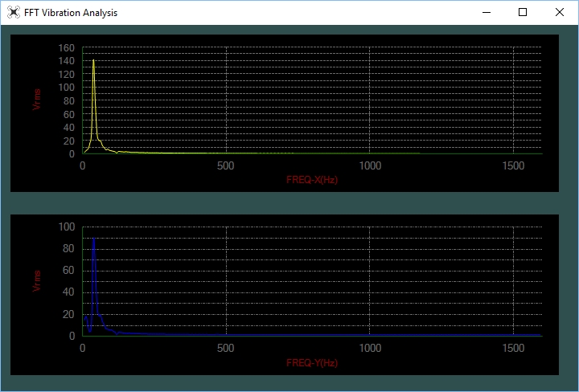This screenshot has height=392, width=579.
Task: Click the 500 tick label under FREQ-X chart
Action: (x=226, y=166)
